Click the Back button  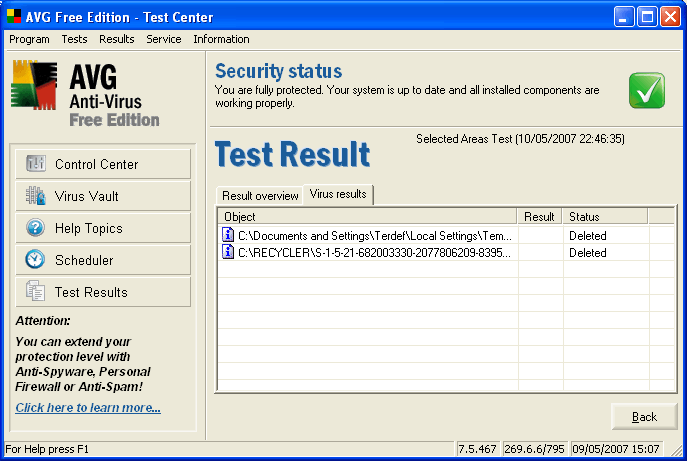(x=644, y=416)
